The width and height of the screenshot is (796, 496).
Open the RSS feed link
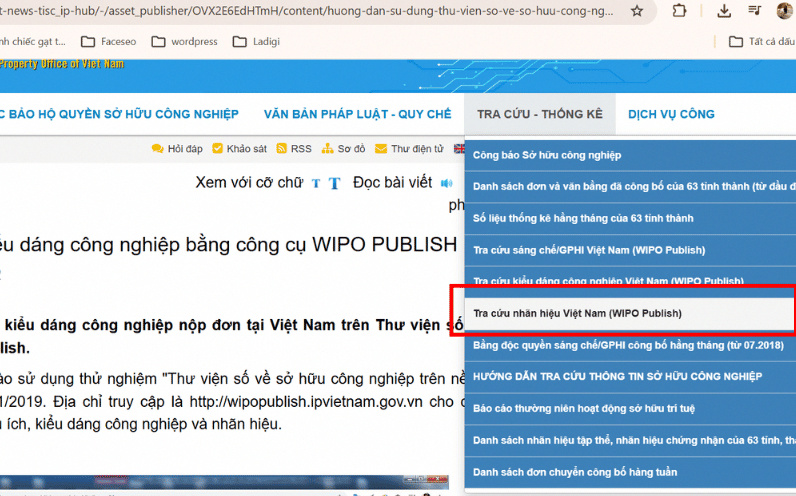[294, 149]
